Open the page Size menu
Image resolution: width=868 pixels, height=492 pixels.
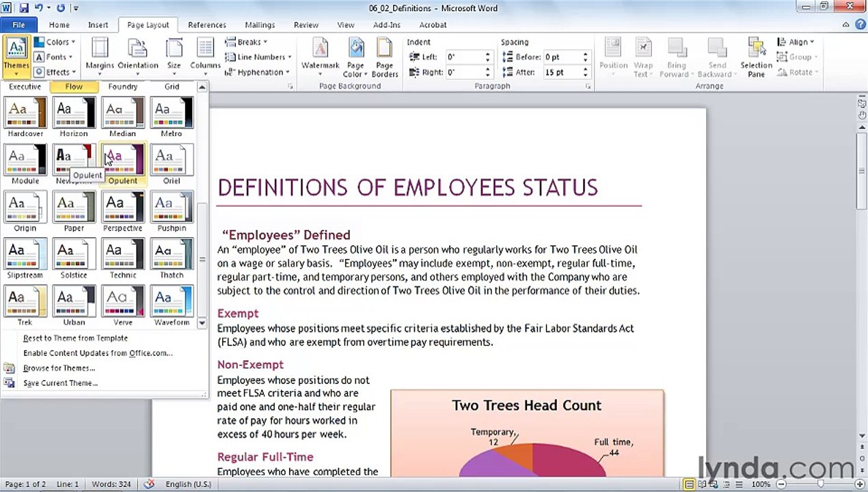click(174, 56)
